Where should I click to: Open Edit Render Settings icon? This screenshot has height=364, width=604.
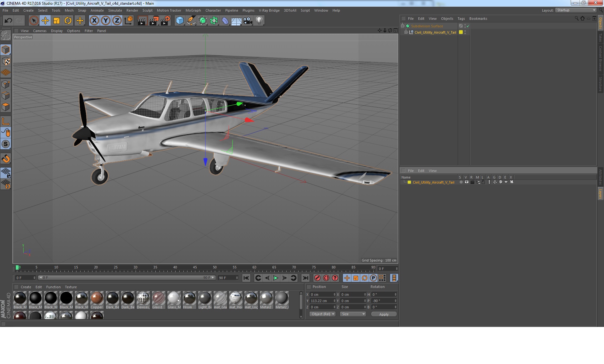[165, 21]
